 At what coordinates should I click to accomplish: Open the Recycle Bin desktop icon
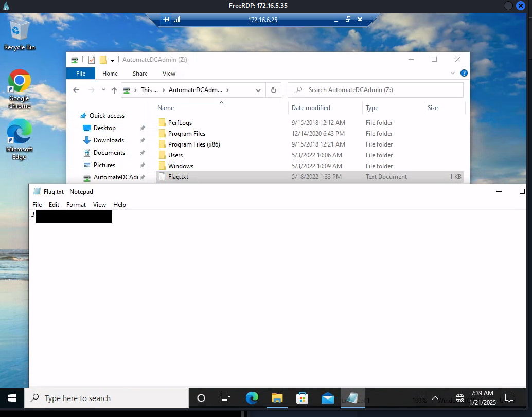20,31
